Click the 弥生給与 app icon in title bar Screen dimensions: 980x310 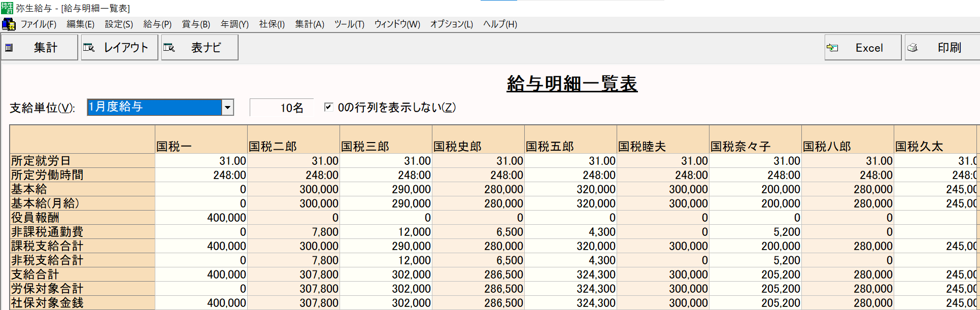pos(7,8)
